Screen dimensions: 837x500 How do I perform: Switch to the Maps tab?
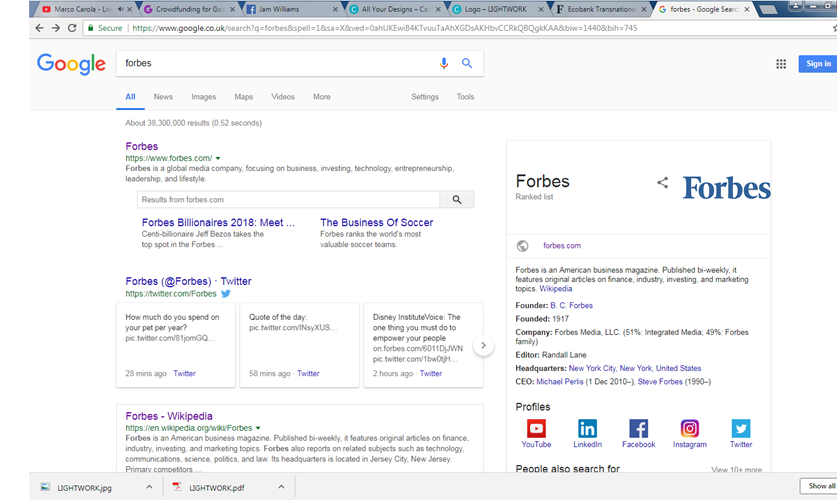point(243,97)
